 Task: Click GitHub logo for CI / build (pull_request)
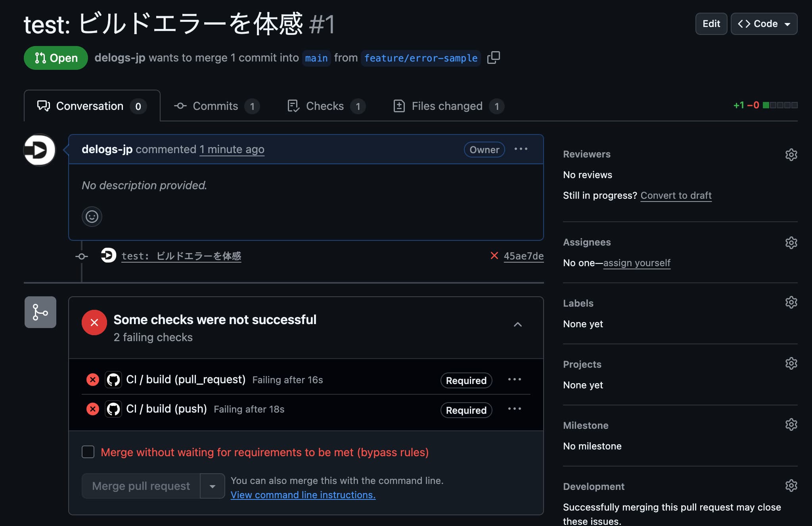pyautogui.click(x=113, y=380)
